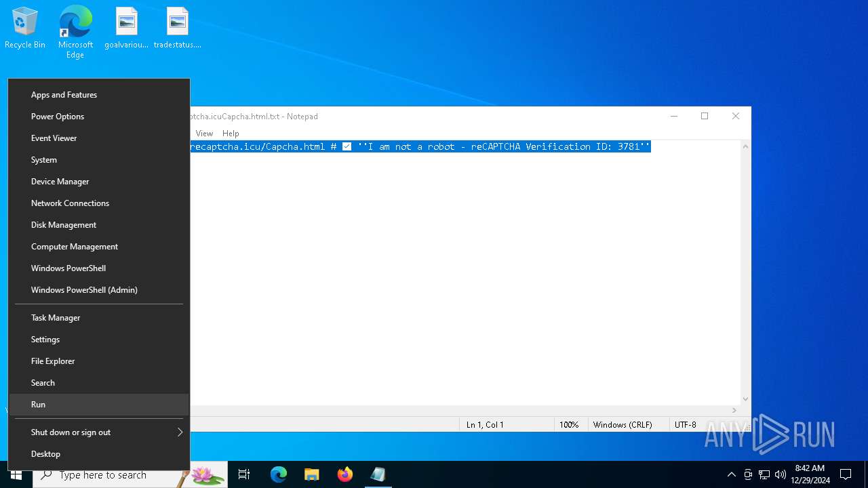This screenshot has height=488, width=868.
Task: Open Apps and Features
Action: (99, 95)
